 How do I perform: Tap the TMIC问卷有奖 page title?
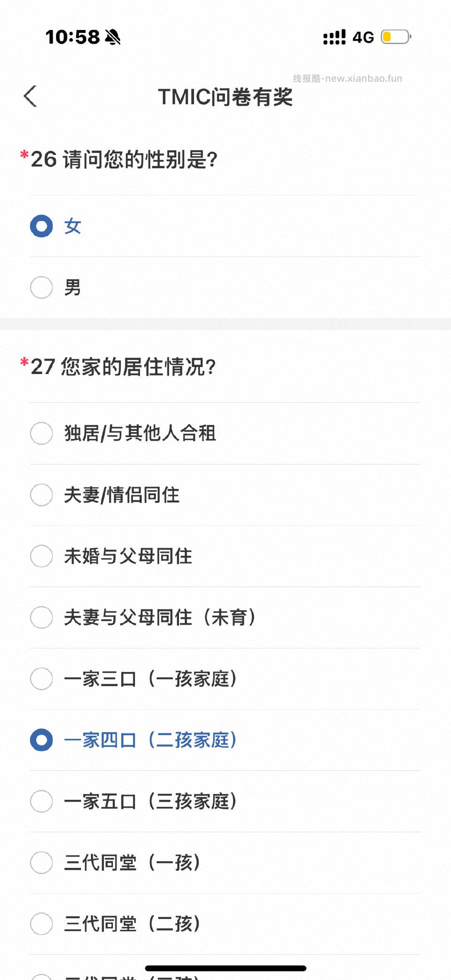coord(225,97)
